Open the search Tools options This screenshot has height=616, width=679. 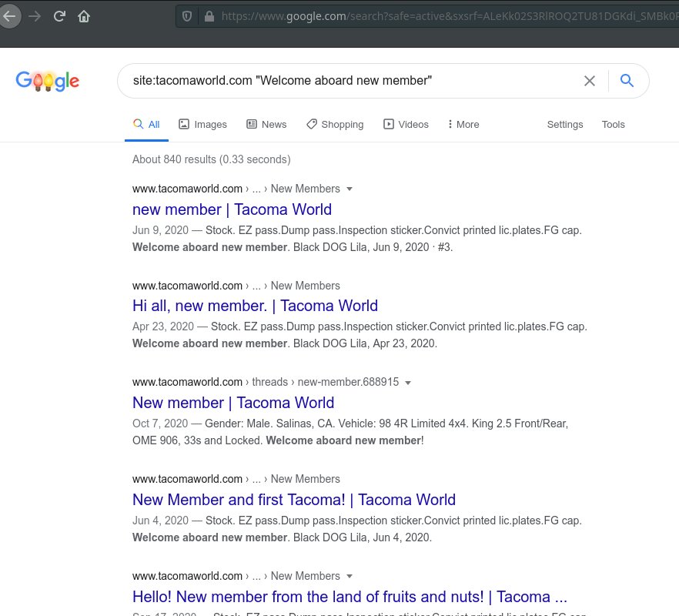(613, 124)
